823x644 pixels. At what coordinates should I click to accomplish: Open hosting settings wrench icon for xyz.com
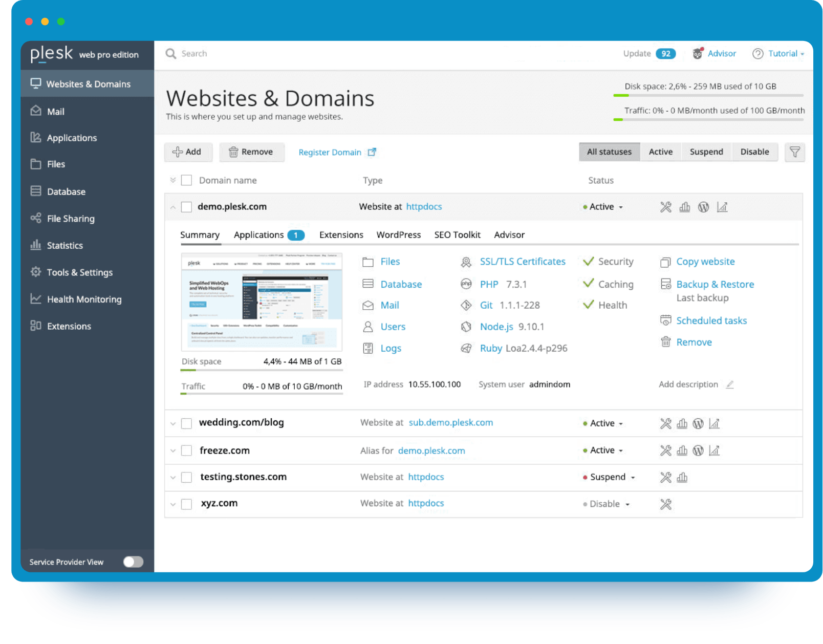click(666, 504)
